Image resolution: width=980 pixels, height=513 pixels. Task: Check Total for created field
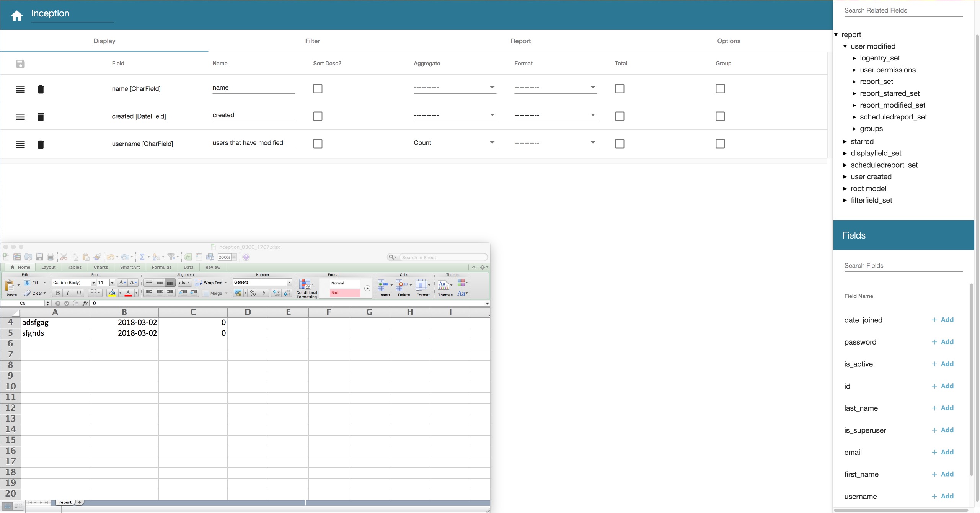620,116
